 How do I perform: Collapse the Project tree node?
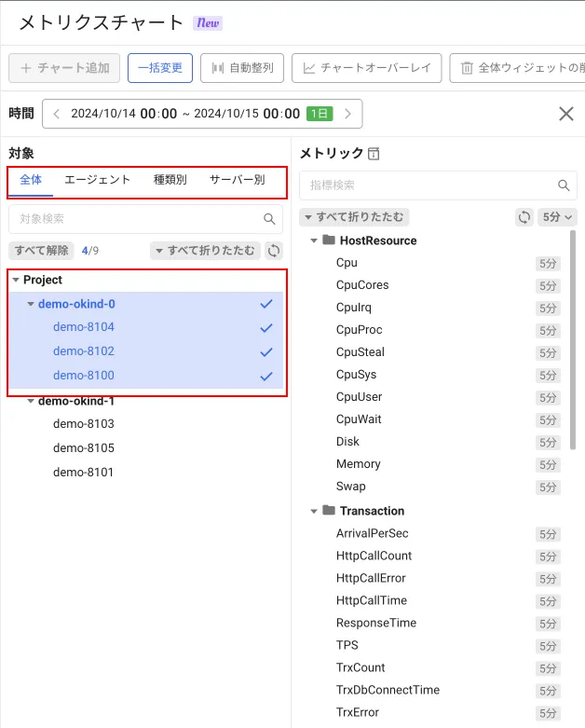click(16, 280)
